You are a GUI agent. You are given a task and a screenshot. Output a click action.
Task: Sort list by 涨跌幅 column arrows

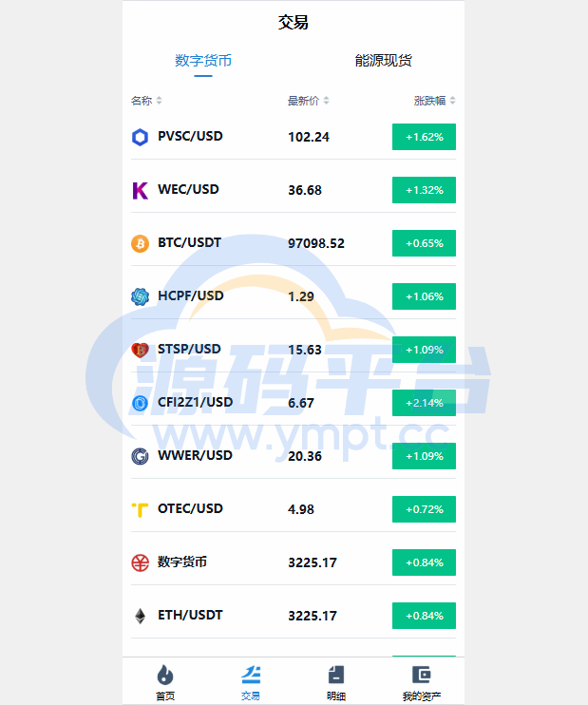[x=452, y=101]
